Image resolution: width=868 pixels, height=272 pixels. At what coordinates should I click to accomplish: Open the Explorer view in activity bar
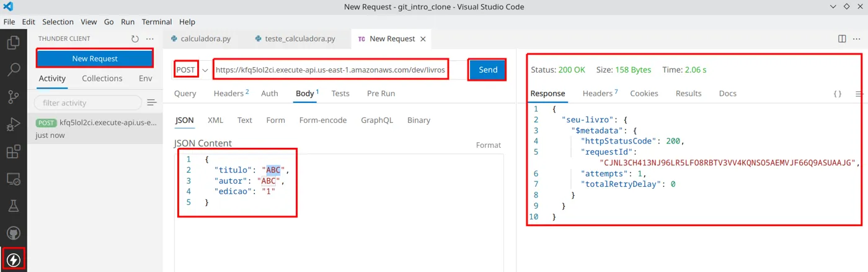[13, 43]
